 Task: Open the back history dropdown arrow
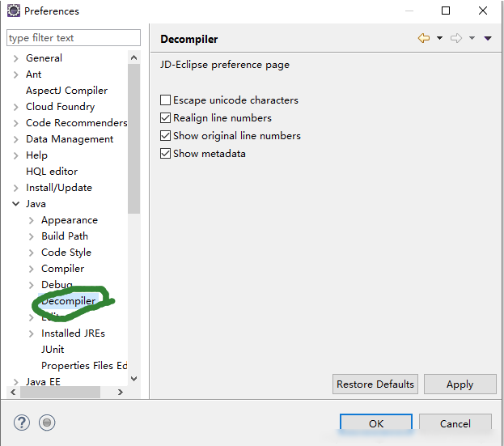click(439, 38)
